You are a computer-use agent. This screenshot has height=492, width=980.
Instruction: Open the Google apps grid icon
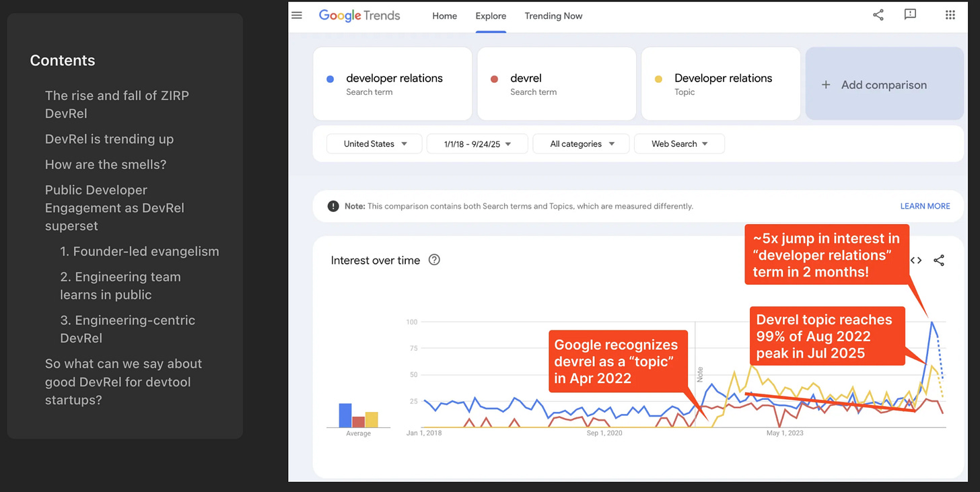(950, 15)
